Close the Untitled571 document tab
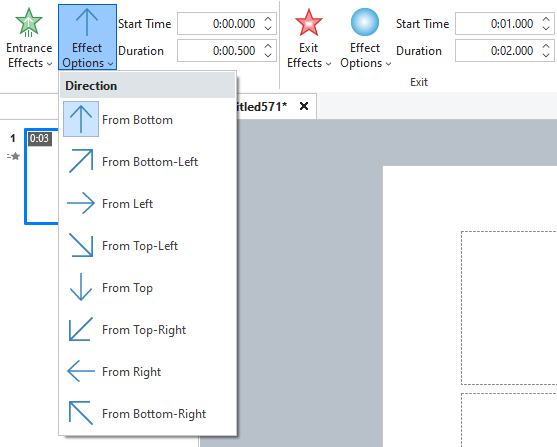557x447 pixels. click(304, 106)
